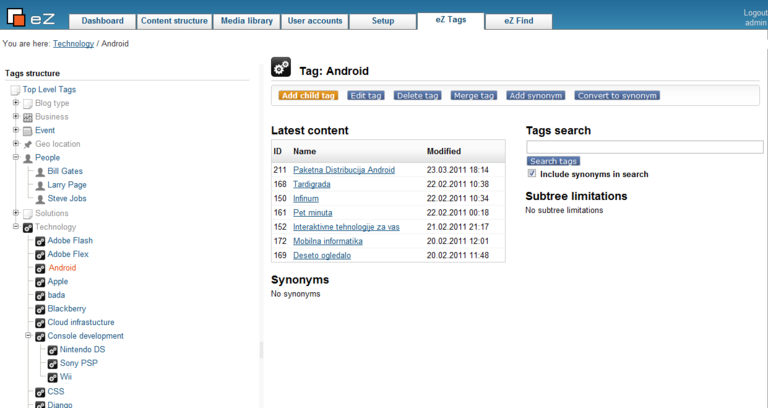This screenshot has height=408, width=768.
Task: Click the Adobe Flex gear icon
Action: tap(40, 255)
